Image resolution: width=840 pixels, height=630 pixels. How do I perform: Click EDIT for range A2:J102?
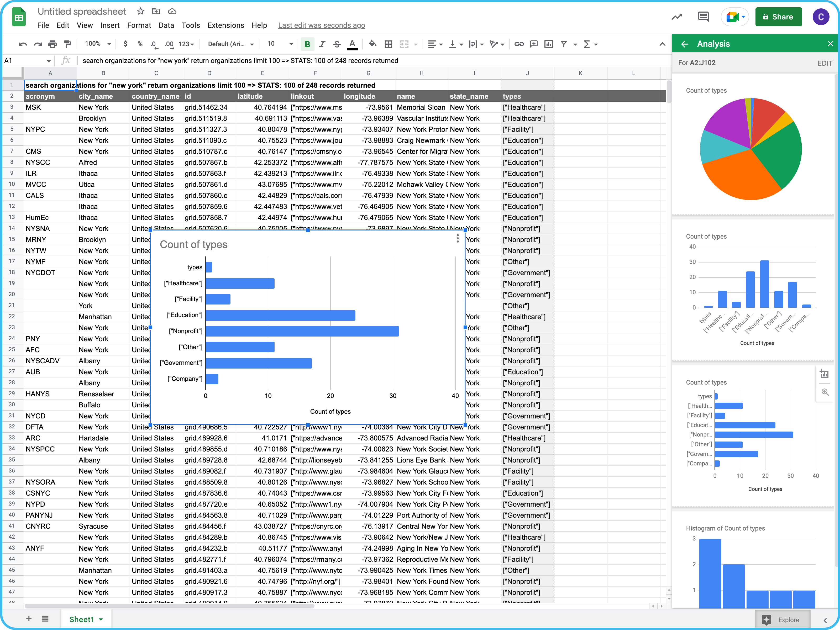[825, 63]
